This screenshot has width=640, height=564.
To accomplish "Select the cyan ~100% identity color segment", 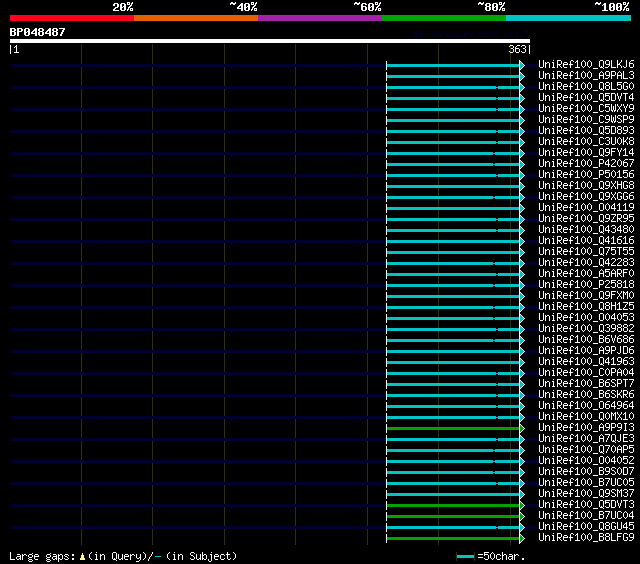I will coord(568,18).
